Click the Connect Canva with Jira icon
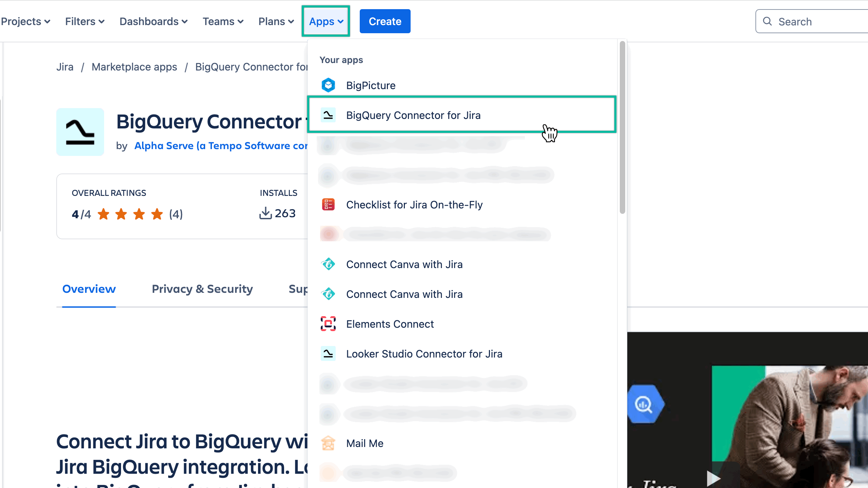 pyautogui.click(x=328, y=264)
